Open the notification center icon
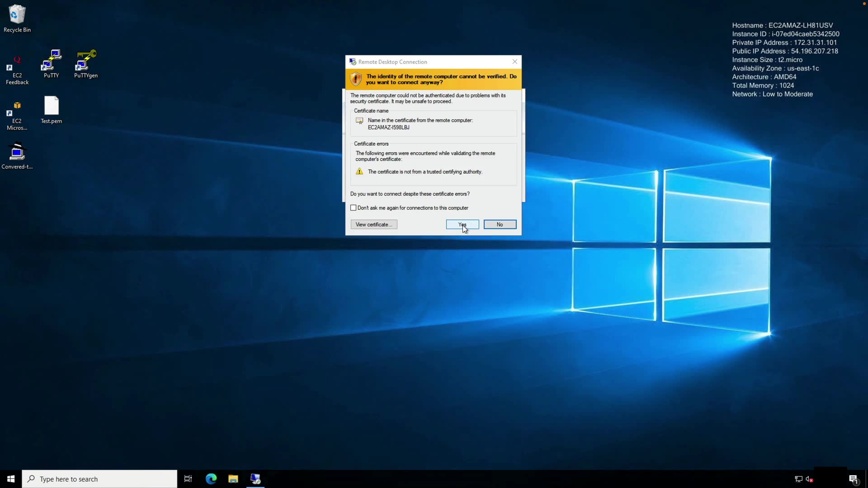 point(854,479)
